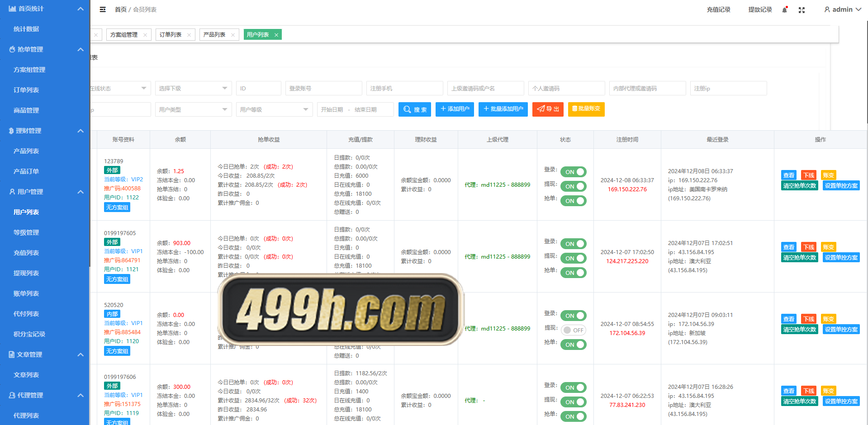The image size is (868, 425).
Task: Toggle 登录 switch for user 123789
Action: click(x=574, y=172)
